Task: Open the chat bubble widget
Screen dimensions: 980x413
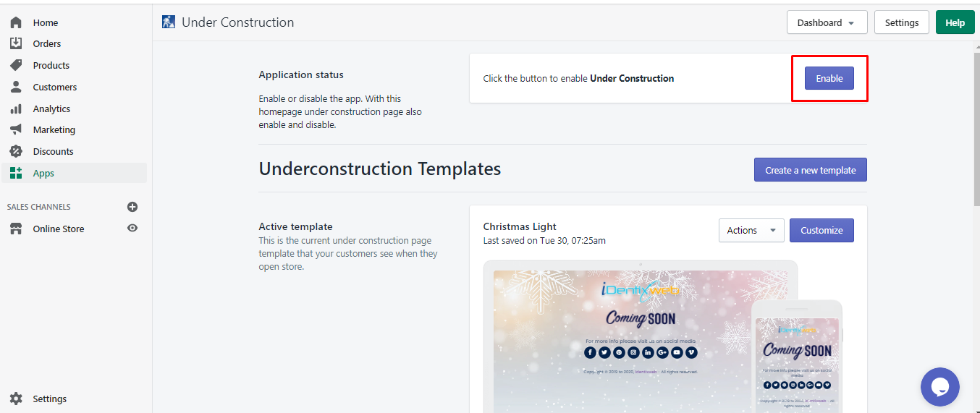Action: (x=940, y=387)
